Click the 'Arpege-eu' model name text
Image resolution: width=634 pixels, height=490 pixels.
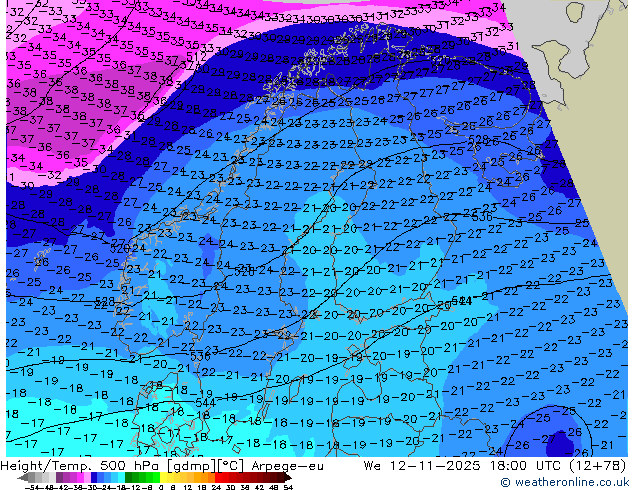pyautogui.click(x=287, y=466)
